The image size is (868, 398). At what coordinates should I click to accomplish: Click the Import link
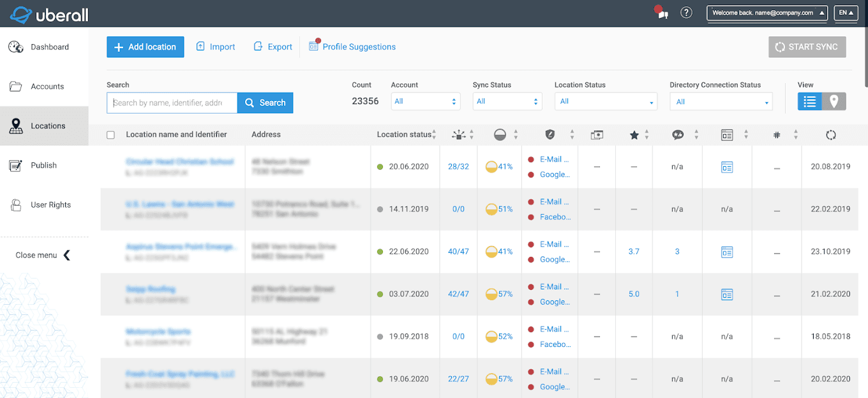(216, 47)
